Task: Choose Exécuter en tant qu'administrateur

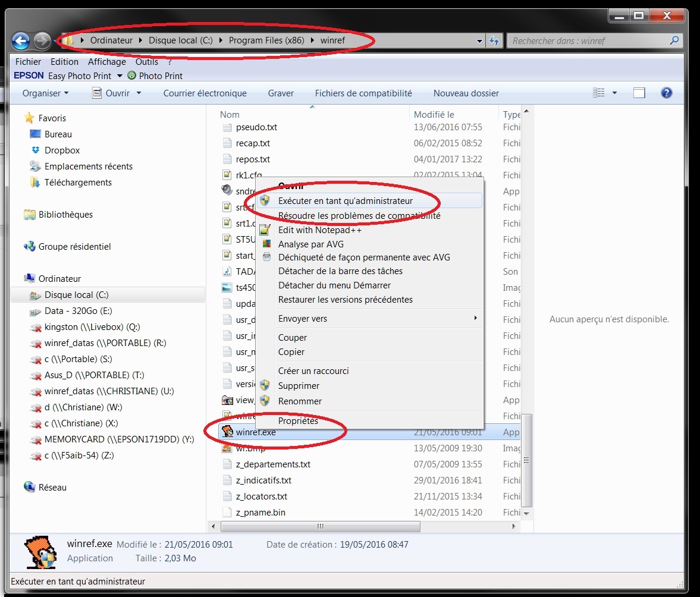Action: tap(370, 201)
